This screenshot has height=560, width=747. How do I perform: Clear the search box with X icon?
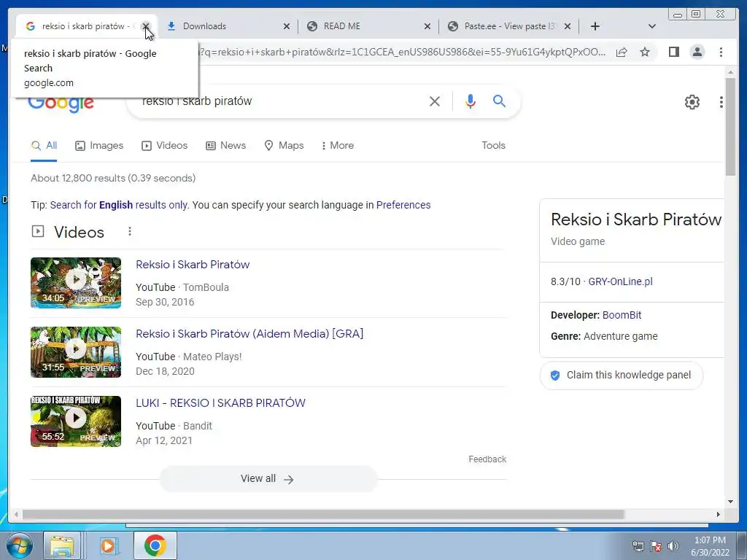click(x=435, y=101)
